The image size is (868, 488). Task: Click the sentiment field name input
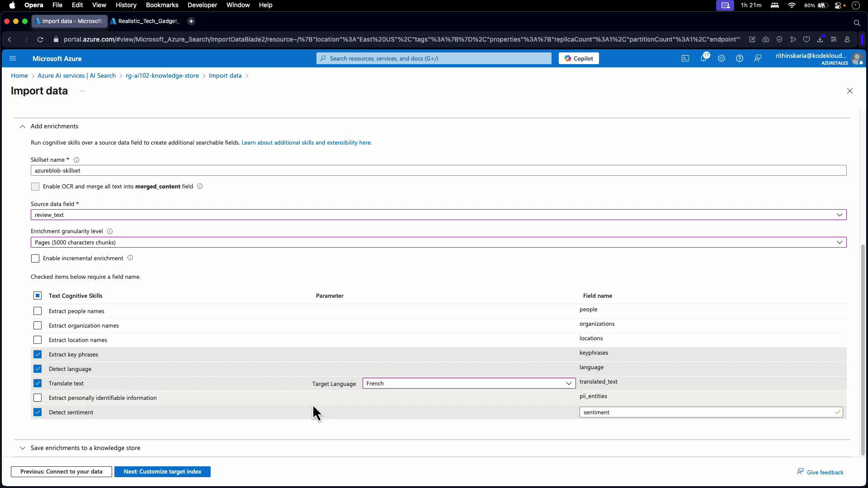coord(710,412)
